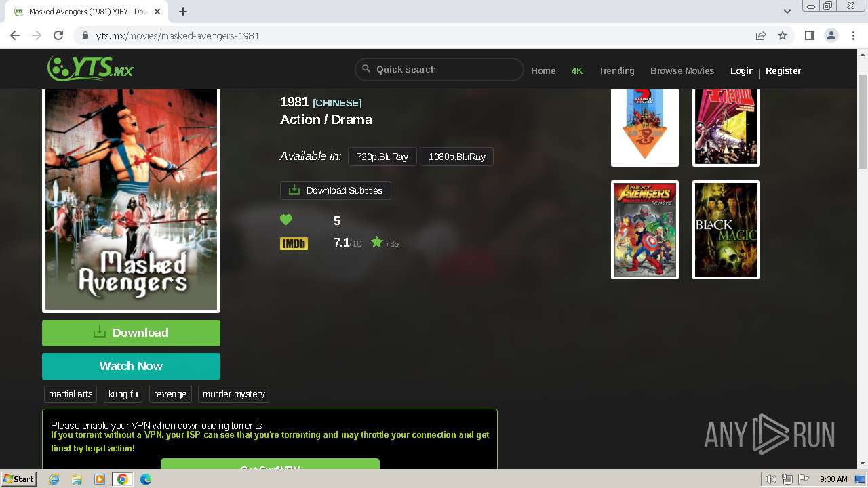
Task: Open the Trending menu item
Action: click(x=616, y=70)
